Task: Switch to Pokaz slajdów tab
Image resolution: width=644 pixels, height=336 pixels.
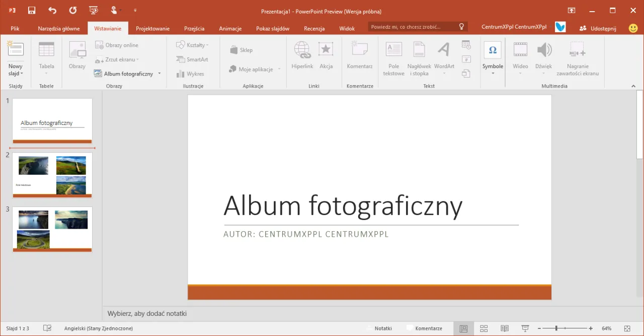Action: click(273, 28)
